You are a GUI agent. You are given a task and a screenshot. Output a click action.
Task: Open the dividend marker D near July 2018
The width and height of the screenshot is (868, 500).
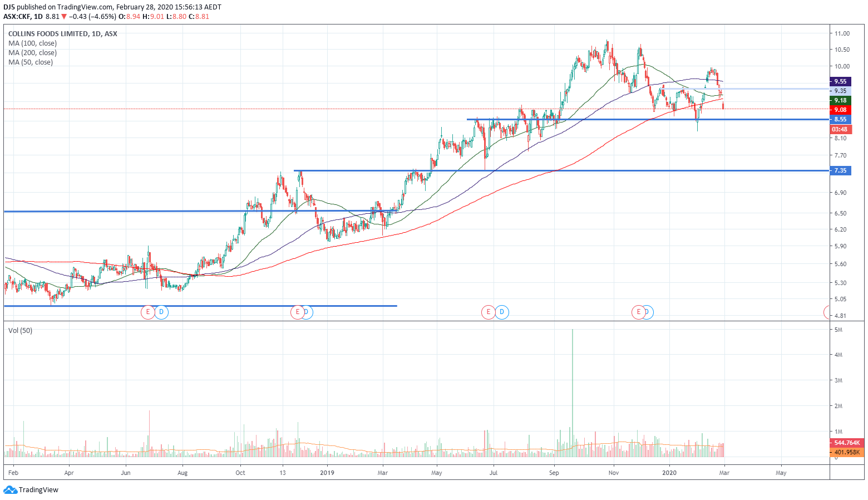coord(161,312)
